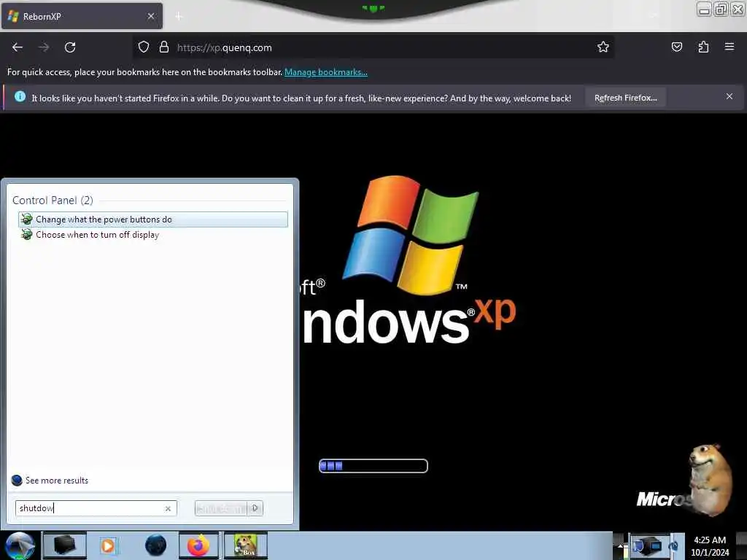Viewport: 747px width, 560px height.
Task: Switch to the RebornXP tab
Action: click(x=82, y=16)
